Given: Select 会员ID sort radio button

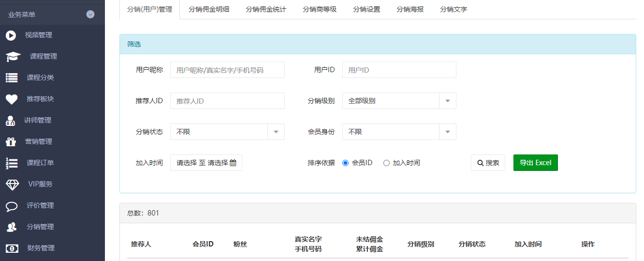Looking at the screenshot, I should pos(345,163).
